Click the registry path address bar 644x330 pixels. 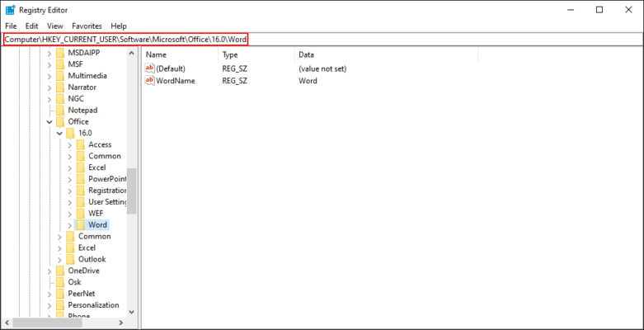coord(322,40)
